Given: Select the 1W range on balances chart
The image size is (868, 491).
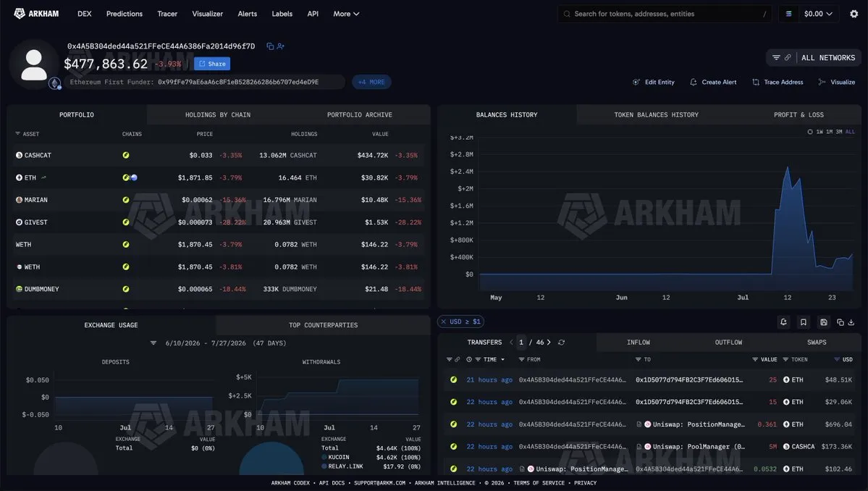Looking at the screenshot, I should [x=819, y=132].
